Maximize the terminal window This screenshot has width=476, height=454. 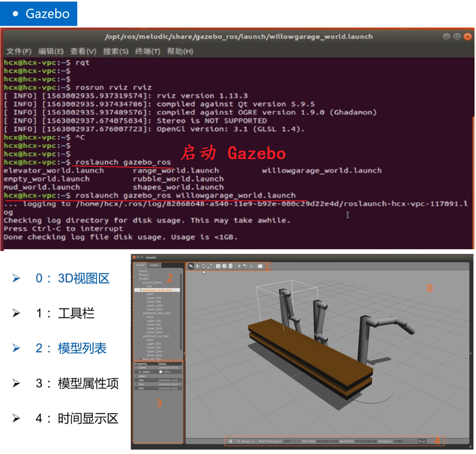(457, 37)
